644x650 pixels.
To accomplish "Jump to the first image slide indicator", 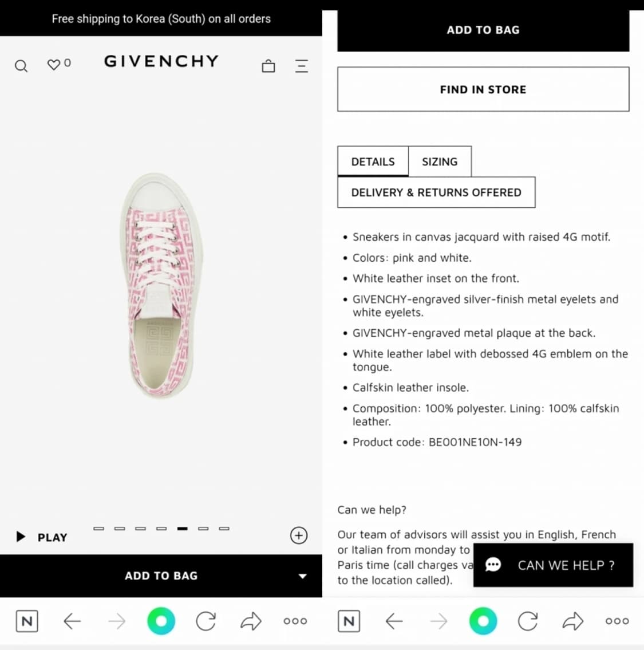I will (x=98, y=529).
